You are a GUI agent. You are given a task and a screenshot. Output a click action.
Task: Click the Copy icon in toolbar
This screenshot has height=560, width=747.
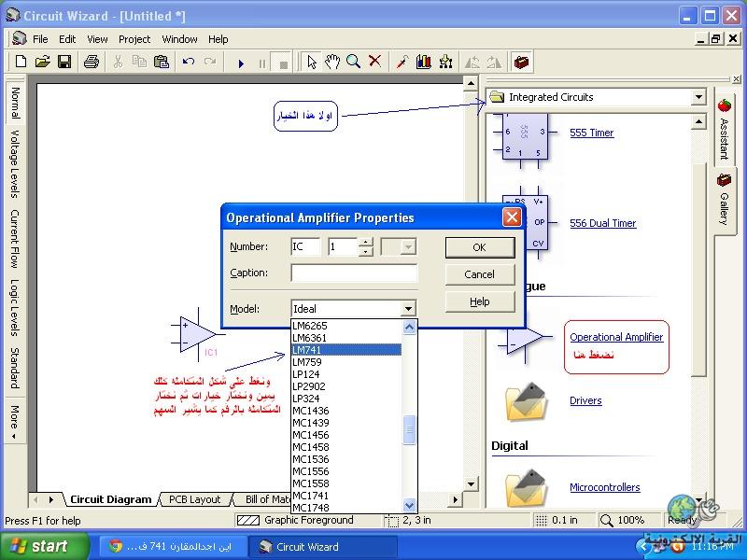139,62
